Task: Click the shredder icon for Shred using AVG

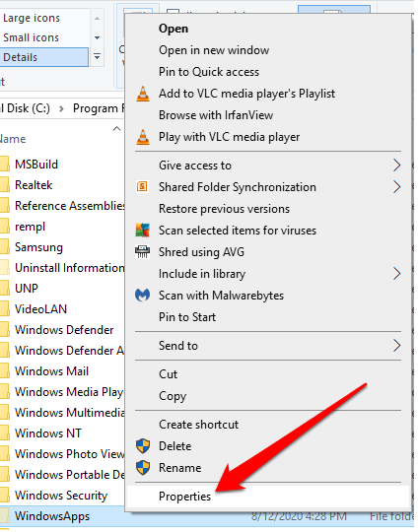Action: tap(142, 252)
